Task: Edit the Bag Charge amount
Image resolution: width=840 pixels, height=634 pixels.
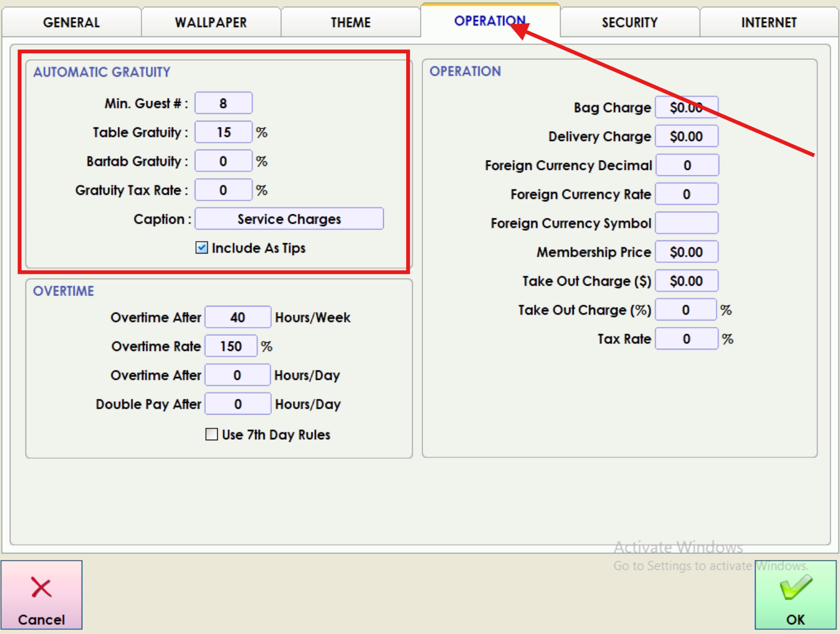Action: point(686,107)
